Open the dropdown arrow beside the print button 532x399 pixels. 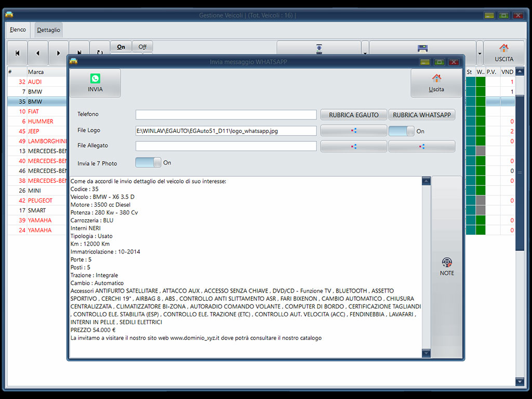tap(480, 53)
